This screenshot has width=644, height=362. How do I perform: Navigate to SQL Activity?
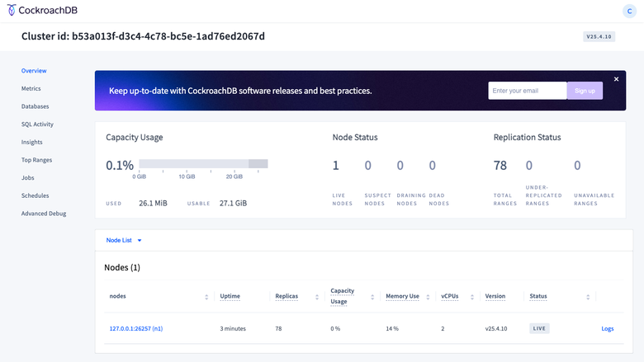pos(37,125)
